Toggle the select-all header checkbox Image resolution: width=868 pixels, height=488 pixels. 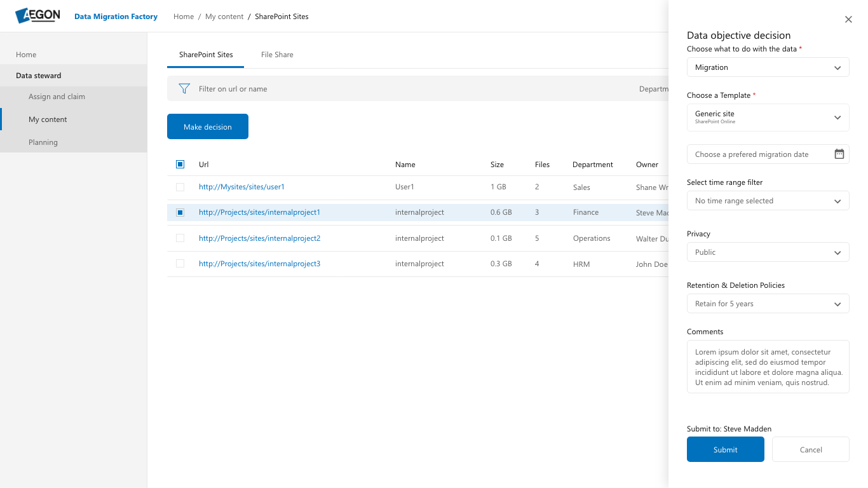[x=180, y=165]
